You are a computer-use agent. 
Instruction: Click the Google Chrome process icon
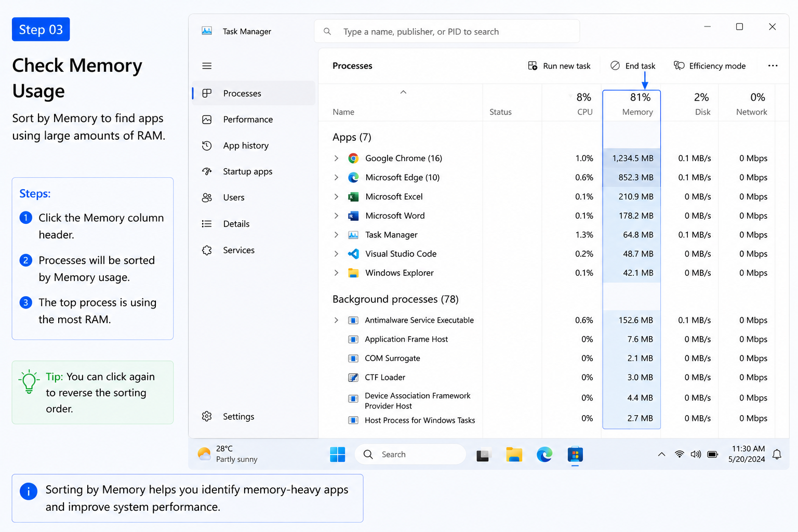[x=353, y=158]
